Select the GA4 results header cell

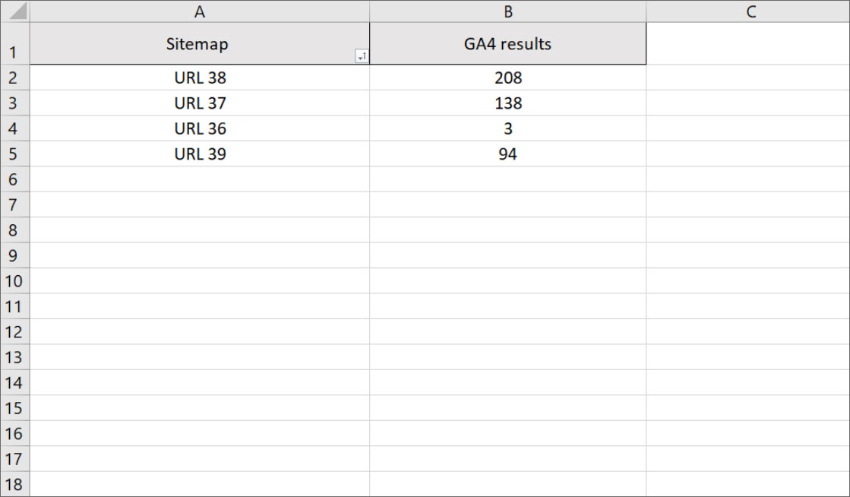tap(508, 44)
